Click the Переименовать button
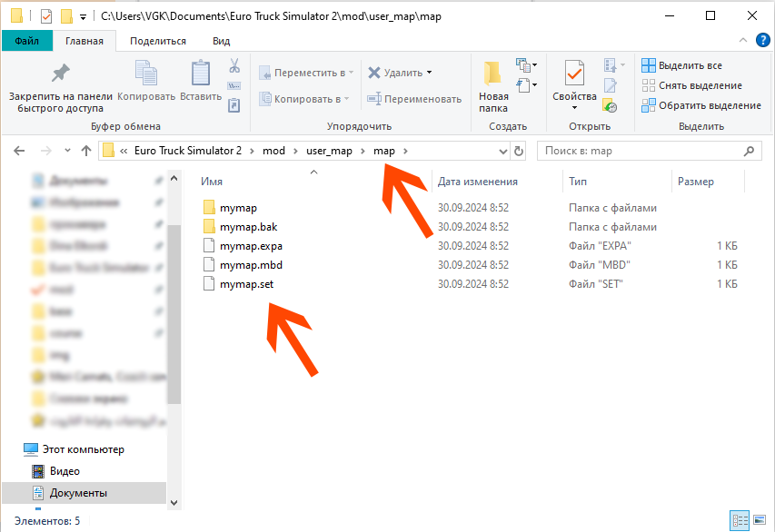 coord(414,99)
